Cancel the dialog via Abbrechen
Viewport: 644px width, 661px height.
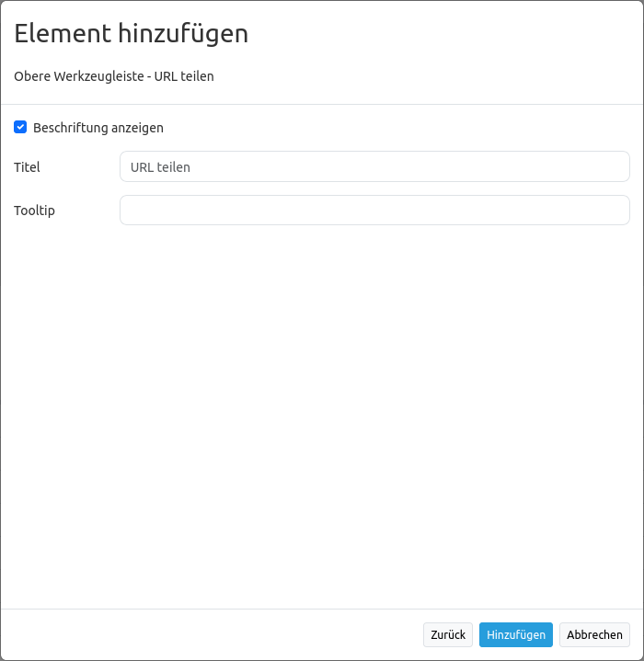594,634
